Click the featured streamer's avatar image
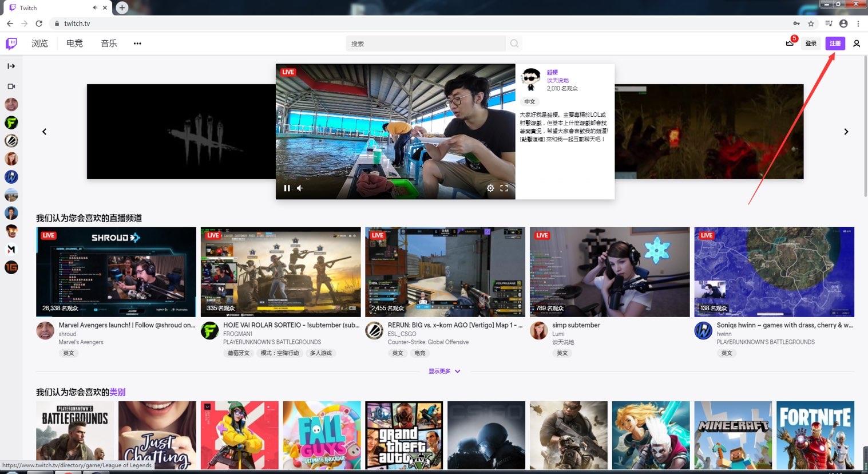868x474 pixels. 531,80
